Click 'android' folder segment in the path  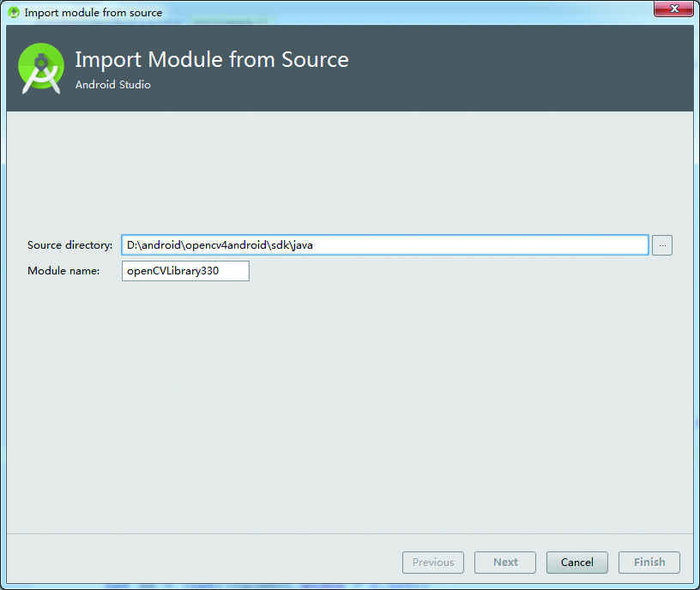[x=160, y=245]
